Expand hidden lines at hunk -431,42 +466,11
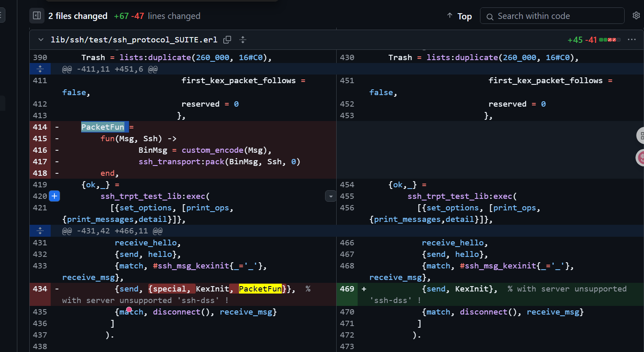 (40, 231)
